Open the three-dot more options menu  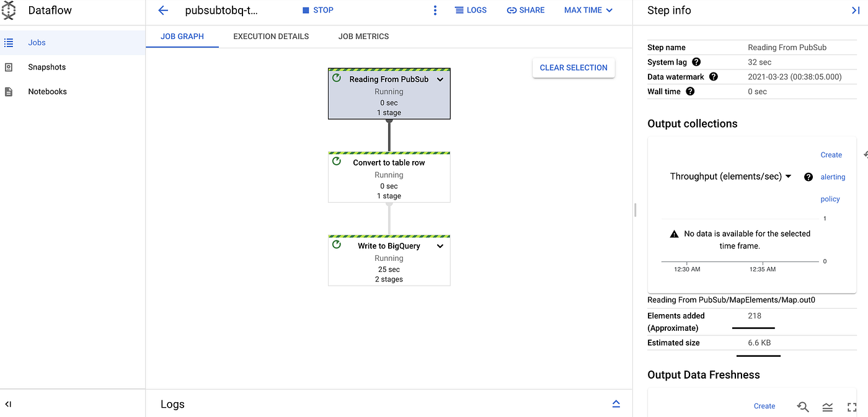point(435,11)
